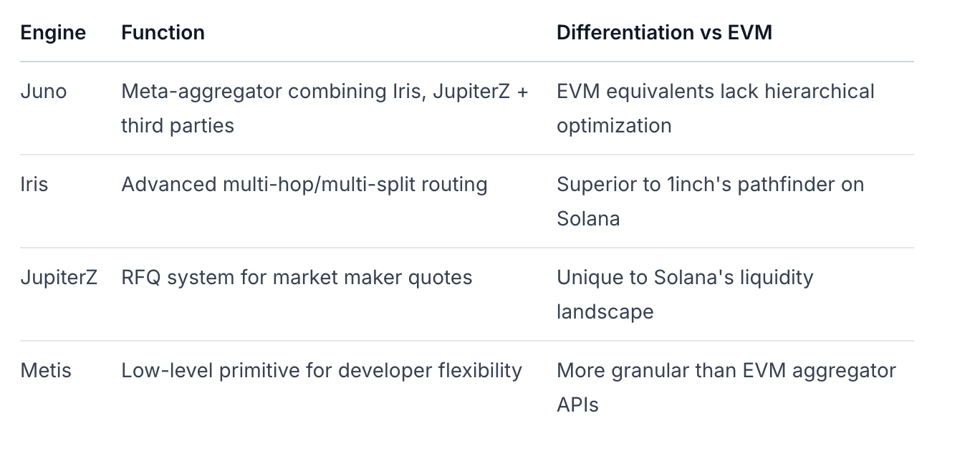
Task: Click the word APIs in Metis row
Action: tap(577, 404)
